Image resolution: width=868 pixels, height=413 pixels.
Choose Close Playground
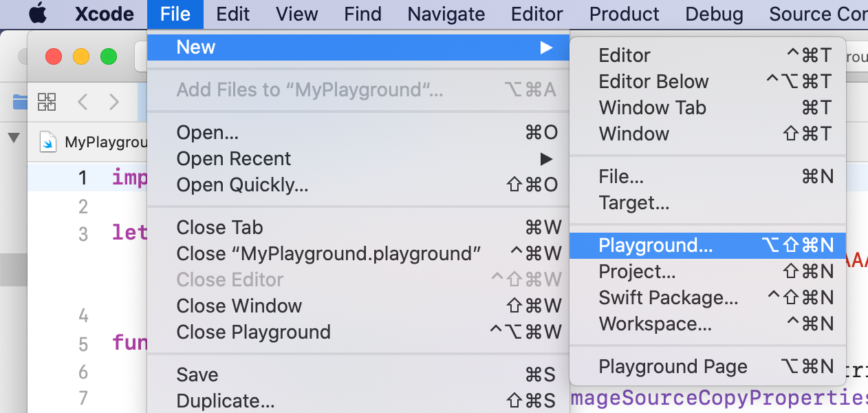[358, 332]
